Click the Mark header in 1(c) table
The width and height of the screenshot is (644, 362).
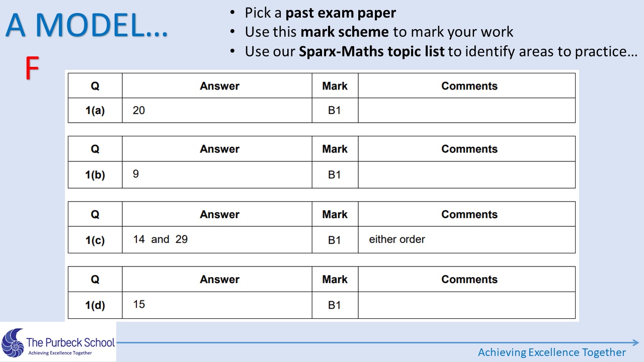(335, 214)
